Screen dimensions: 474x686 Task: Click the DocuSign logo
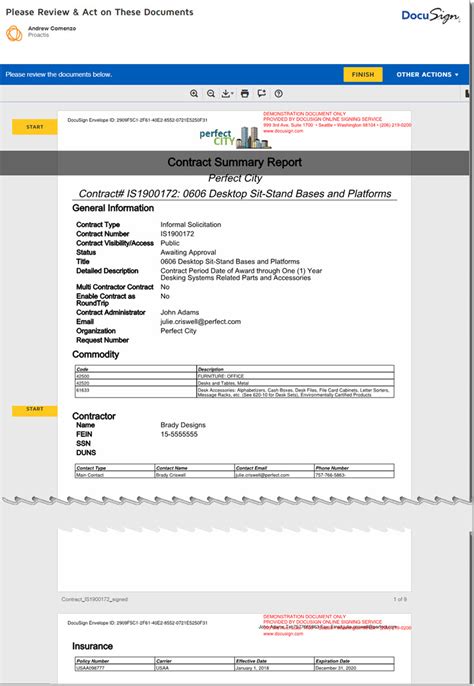[431, 16]
